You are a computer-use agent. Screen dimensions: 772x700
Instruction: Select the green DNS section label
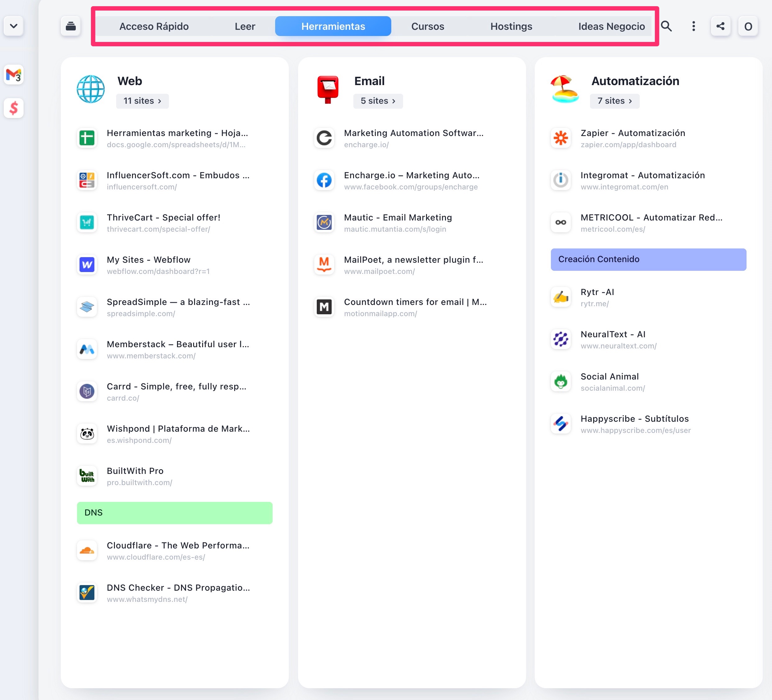click(175, 513)
